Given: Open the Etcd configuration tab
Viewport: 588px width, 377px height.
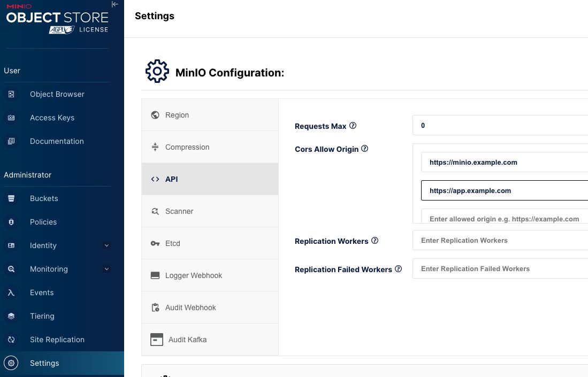Looking at the screenshot, I should click(210, 243).
